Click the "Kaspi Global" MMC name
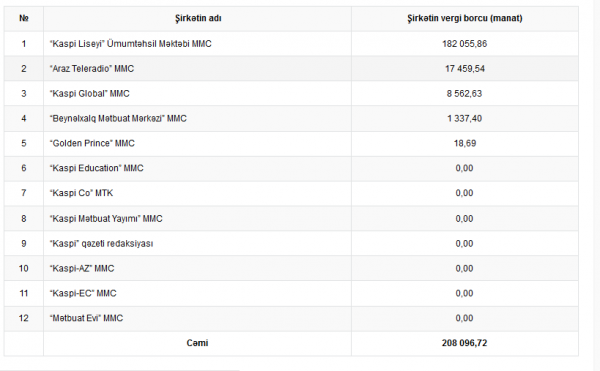This screenshot has height=371, width=600. pyautogui.click(x=90, y=94)
